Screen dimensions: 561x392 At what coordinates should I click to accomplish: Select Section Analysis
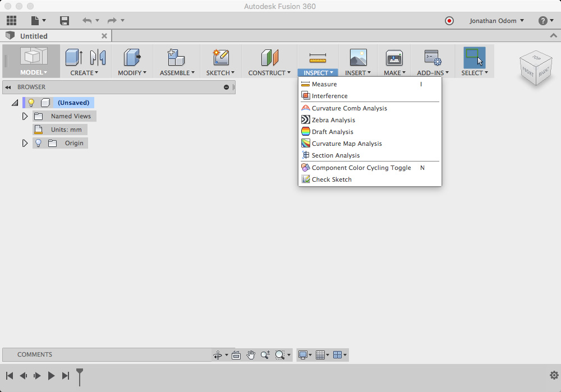click(x=370, y=155)
